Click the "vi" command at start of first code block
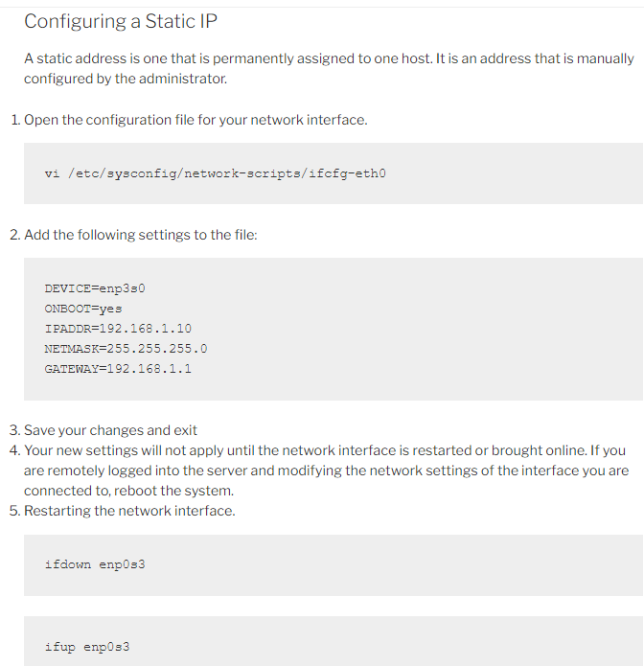644x666 pixels. tap(52, 173)
